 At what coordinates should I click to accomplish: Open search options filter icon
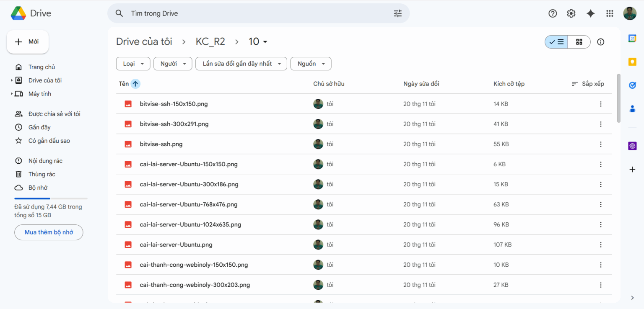[397, 13]
